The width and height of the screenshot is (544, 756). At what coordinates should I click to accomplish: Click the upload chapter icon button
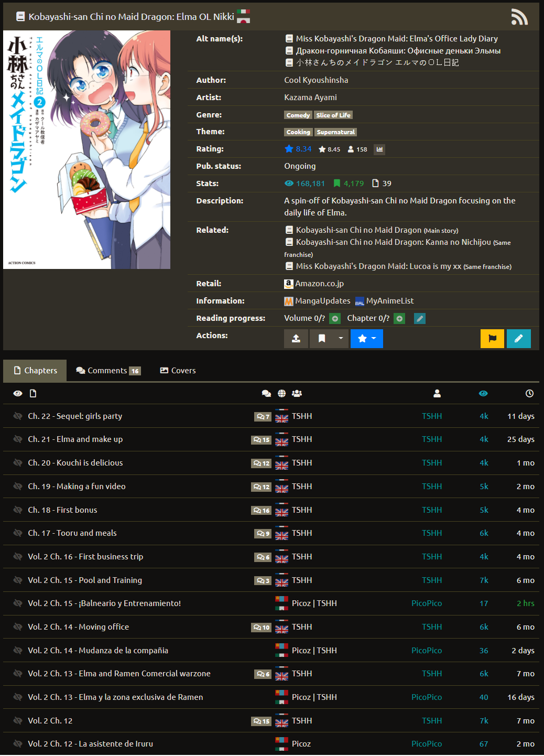point(296,339)
